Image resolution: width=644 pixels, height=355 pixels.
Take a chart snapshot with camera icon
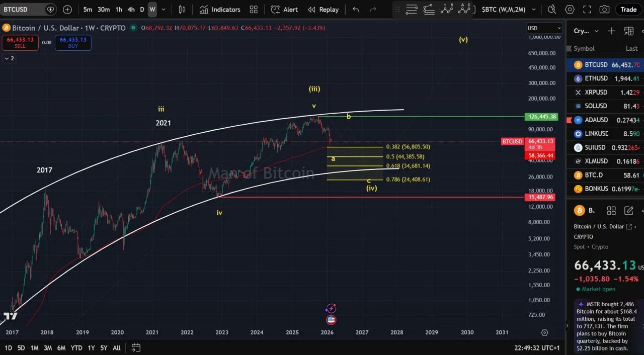(x=604, y=10)
